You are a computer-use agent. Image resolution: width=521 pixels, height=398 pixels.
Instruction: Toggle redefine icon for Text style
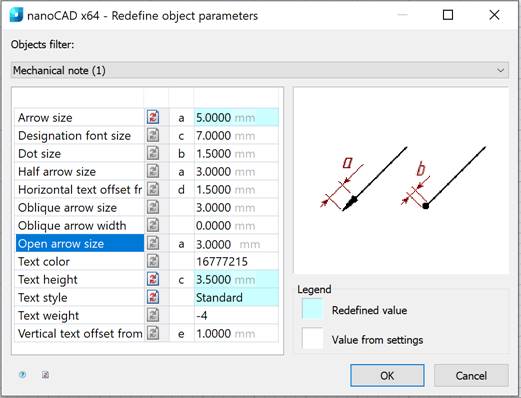tap(153, 297)
